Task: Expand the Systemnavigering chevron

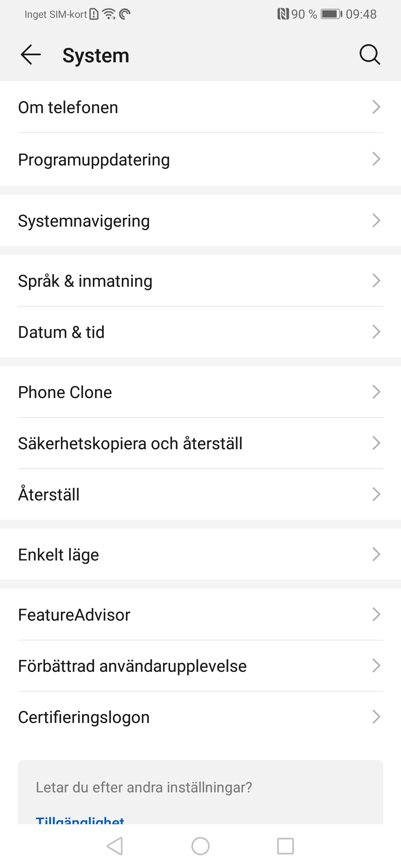Action: [376, 221]
